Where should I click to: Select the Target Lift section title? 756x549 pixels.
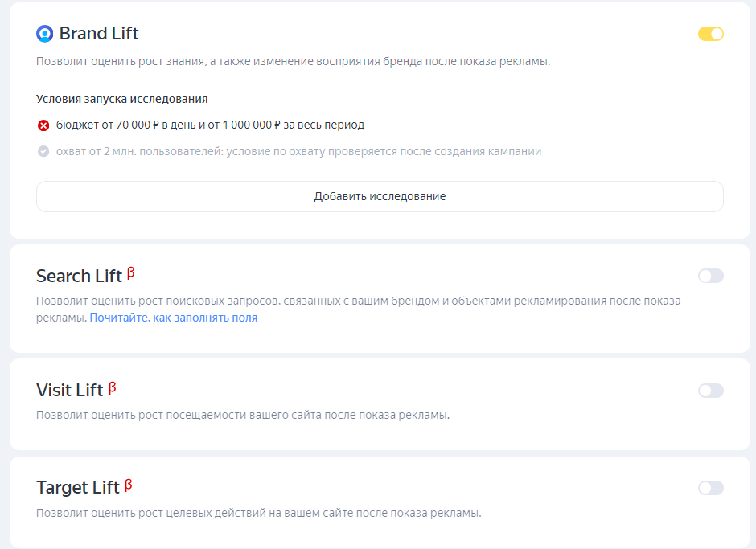78,488
